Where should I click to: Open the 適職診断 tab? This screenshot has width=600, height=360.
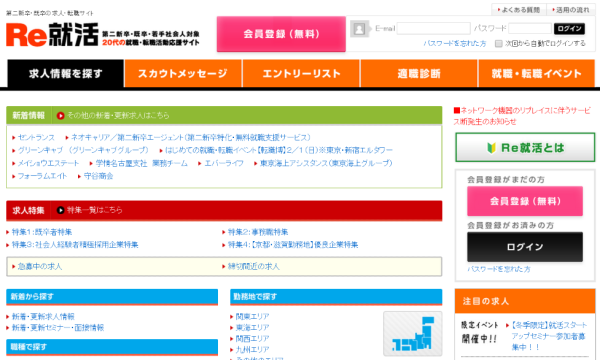[419, 73]
